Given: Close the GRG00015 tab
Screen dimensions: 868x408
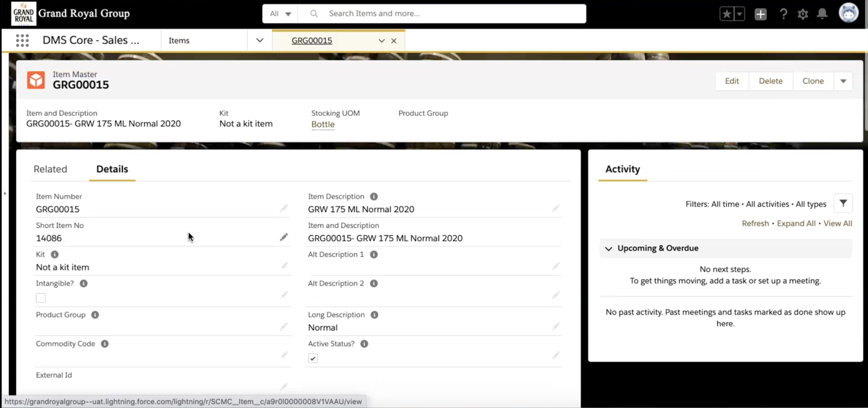Looking at the screenshot, I should pos(394,41).
